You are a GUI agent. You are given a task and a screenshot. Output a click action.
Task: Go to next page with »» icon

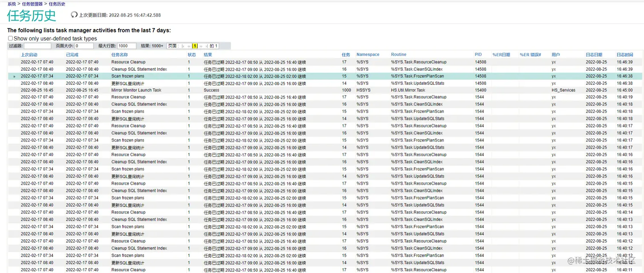[x=201, y=46]
